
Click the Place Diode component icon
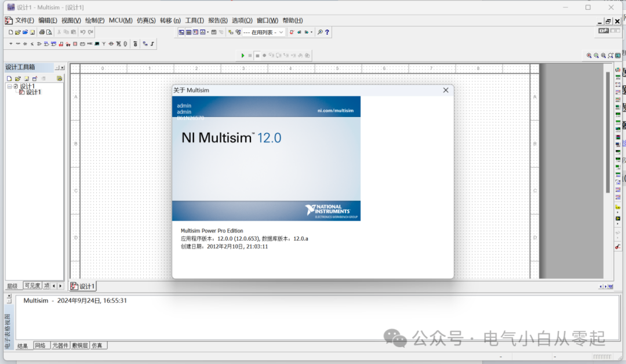pos(25,44)
